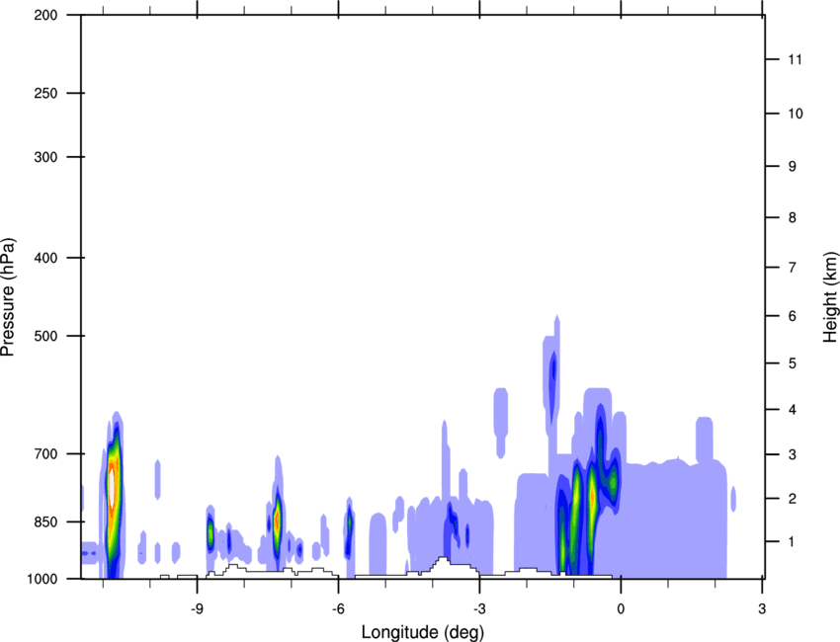Image resolution: width=840 pixels, height=642 pixels.
Task: Click the 850 pressure tick label
Action: point(45,522)
